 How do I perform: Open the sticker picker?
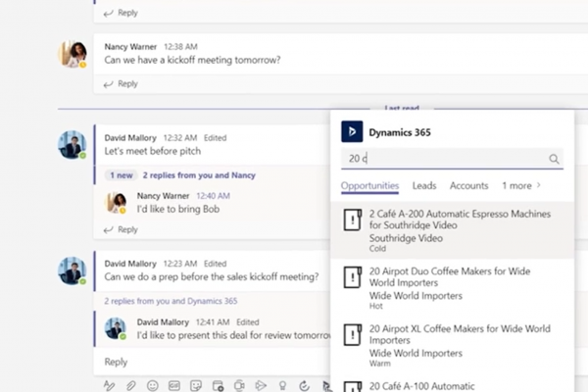[196, 385]
